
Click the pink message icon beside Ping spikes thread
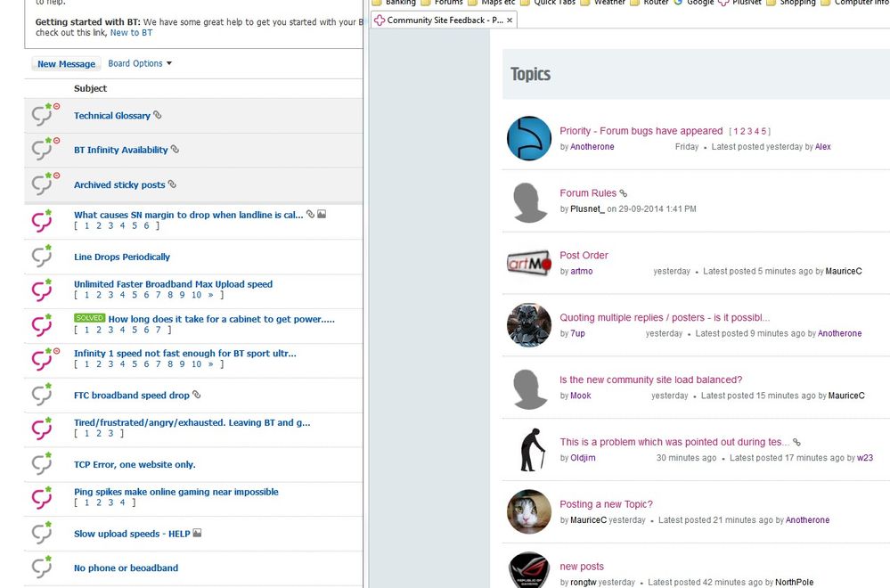pos(43,497)
